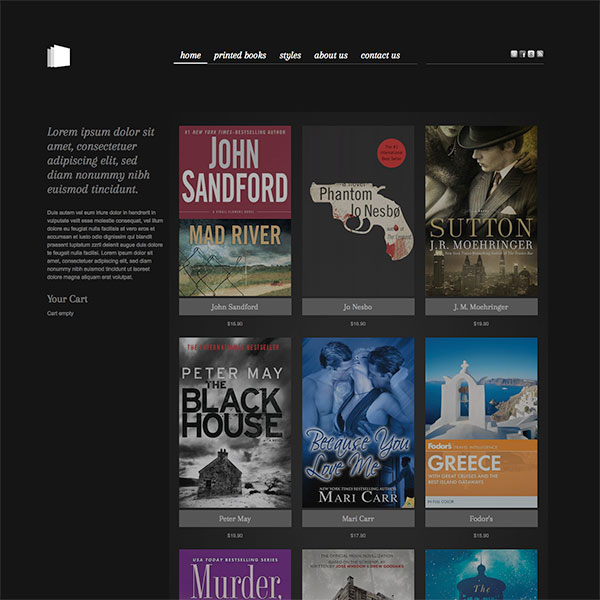Open the Sutton book cover
This screenshot has height=600, width=600.
coord(481,211)
